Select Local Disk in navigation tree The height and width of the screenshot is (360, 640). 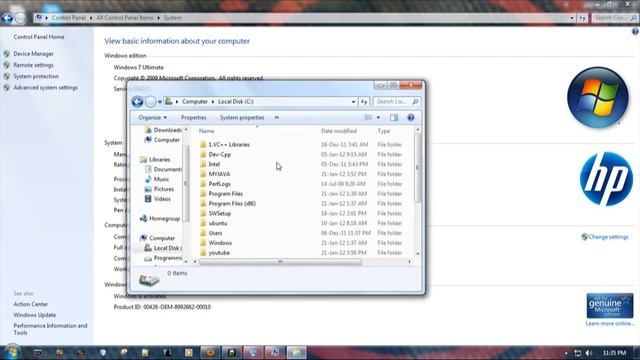(163, 248)
